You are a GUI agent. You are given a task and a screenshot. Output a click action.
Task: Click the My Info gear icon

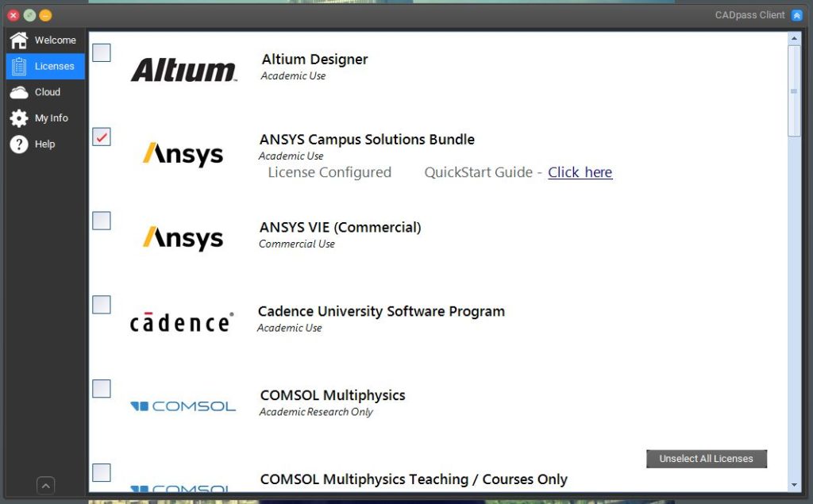(19, 118)
